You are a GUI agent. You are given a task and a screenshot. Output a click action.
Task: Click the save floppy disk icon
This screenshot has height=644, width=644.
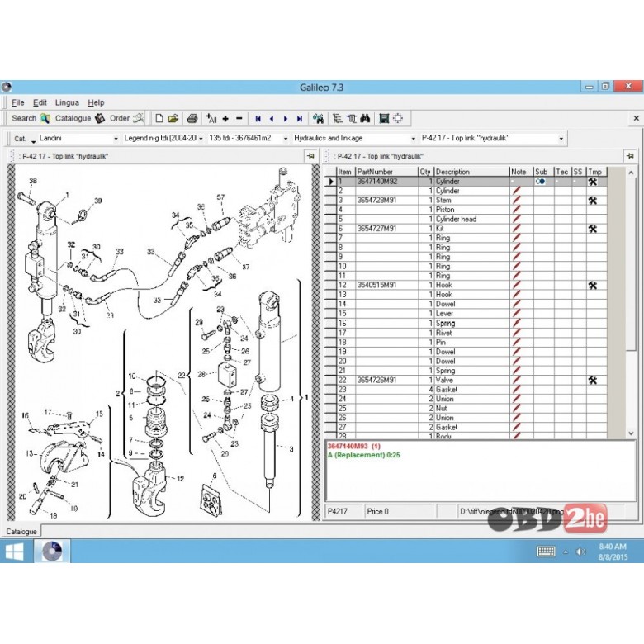pos(384,119)
